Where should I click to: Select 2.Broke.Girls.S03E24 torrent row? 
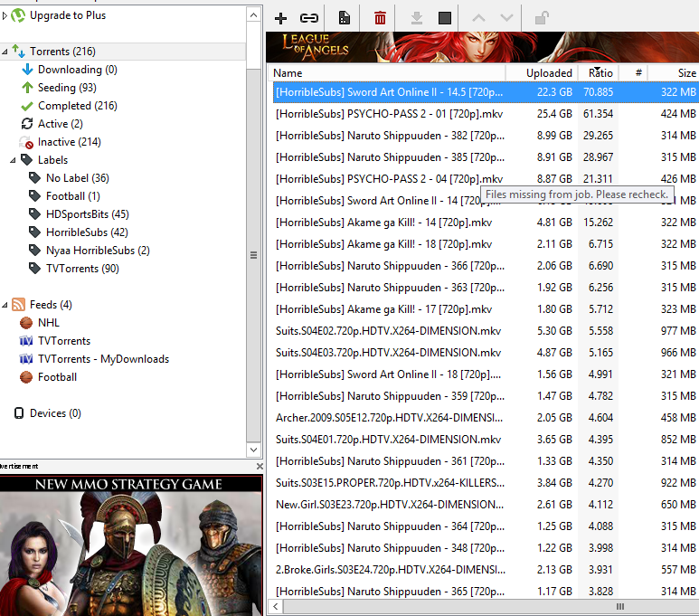[x=486, y=570]
